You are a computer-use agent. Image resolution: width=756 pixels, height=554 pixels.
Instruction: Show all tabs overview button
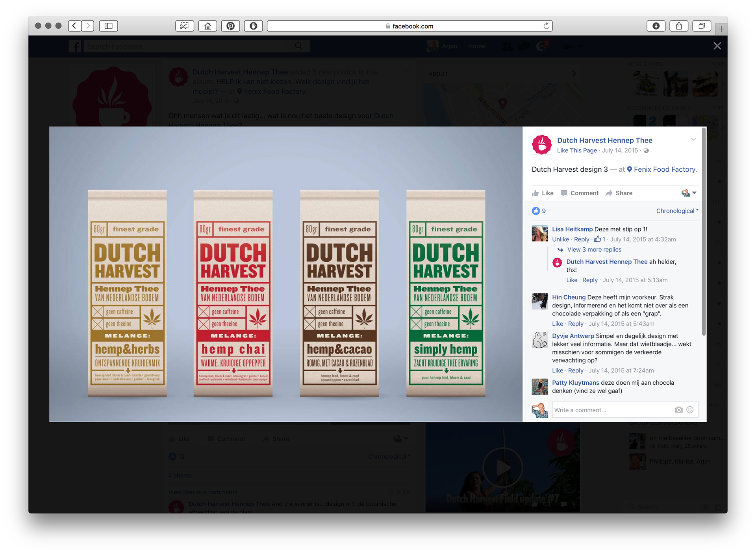[702, 26]
